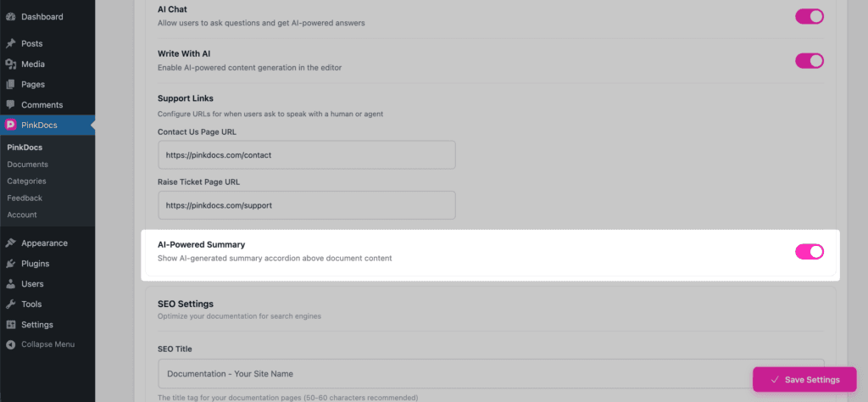Click the Pages icon in sidebar
Screen dimensions: 868x402
coord(10,84)
